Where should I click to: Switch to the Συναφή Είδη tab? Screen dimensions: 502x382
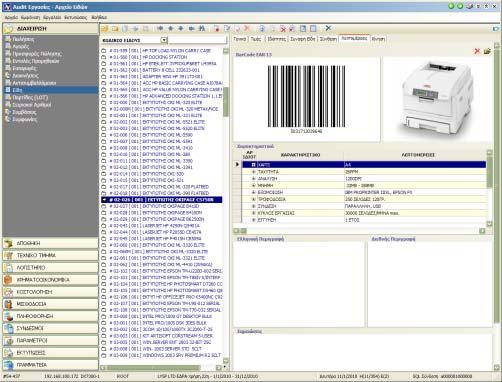point(302,39)
